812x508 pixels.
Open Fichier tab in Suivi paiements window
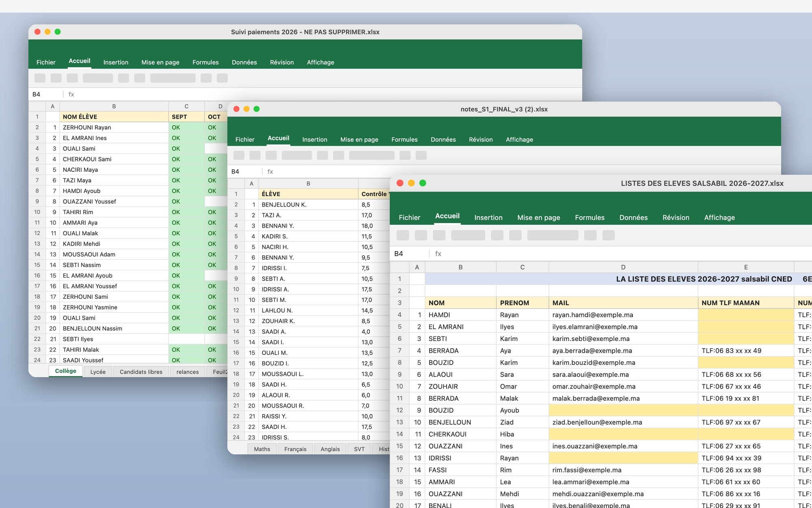pyautogui.click(x=46, y=62)
